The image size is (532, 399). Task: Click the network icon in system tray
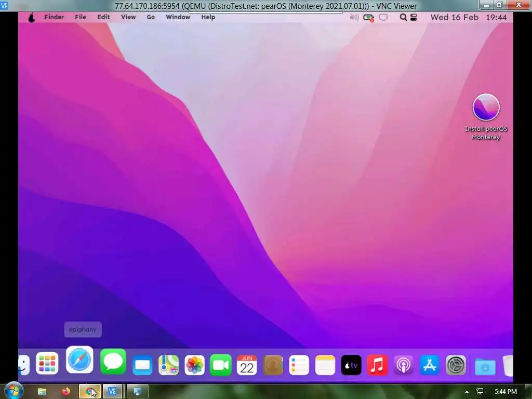(480, 392)
